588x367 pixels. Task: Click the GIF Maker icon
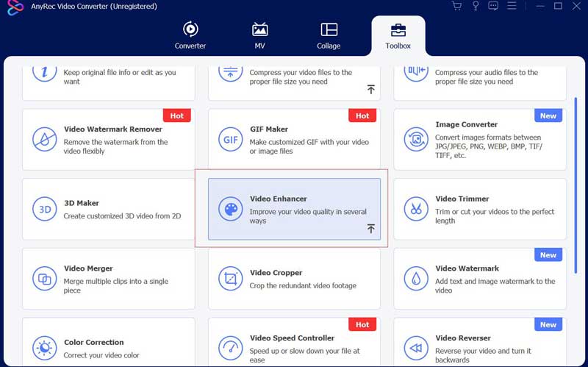(230, 139)
